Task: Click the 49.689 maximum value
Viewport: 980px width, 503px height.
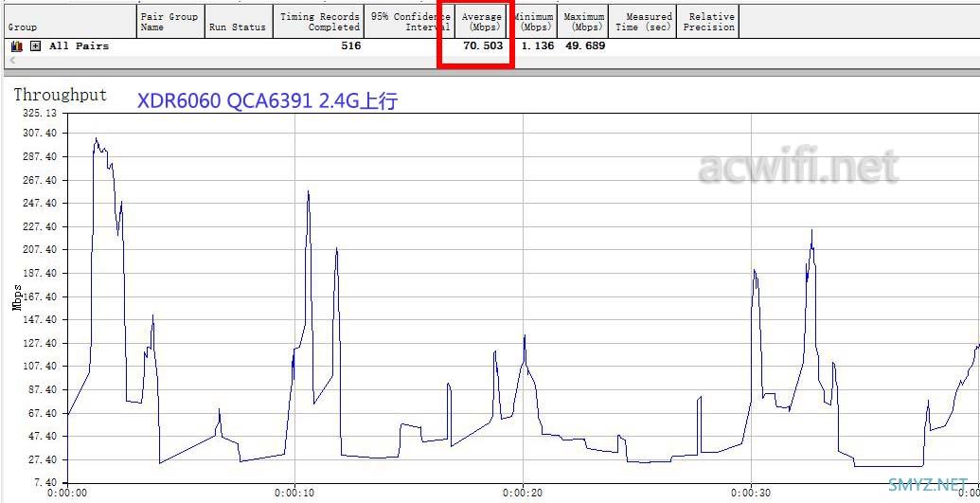Action: click(x=585, y=46)
